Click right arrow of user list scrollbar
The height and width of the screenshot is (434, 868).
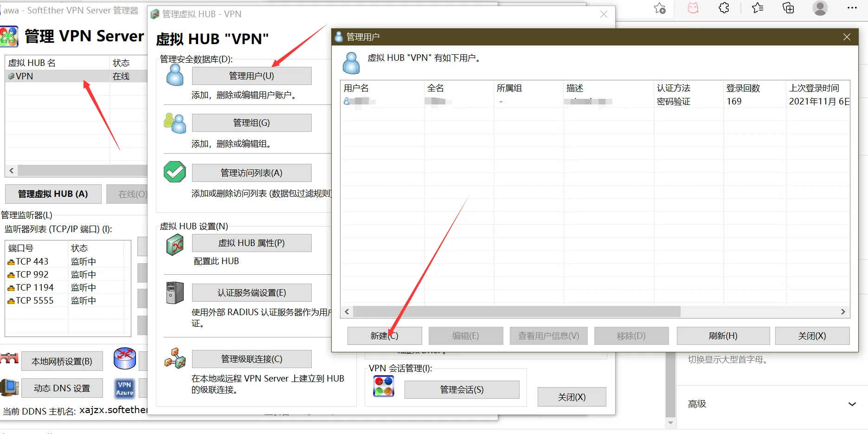tap(843, 312)
